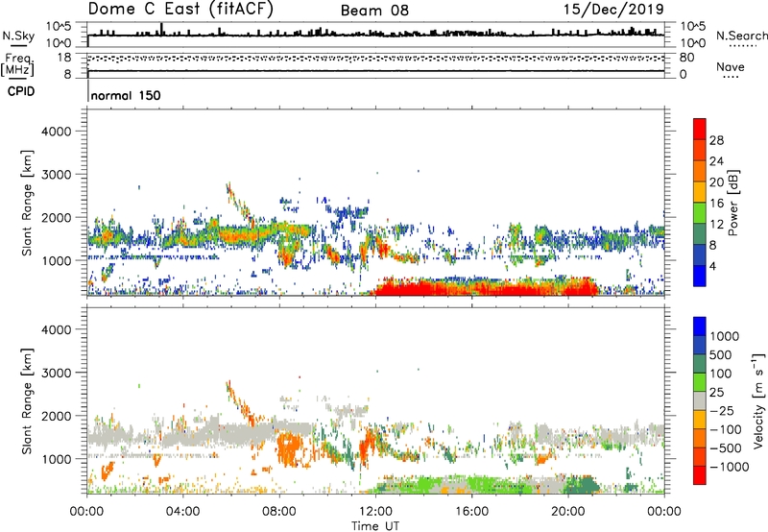Pick the bottom red segment of velocity colorbar
This screenshot has width=768, height=532.
coord(700,475)
